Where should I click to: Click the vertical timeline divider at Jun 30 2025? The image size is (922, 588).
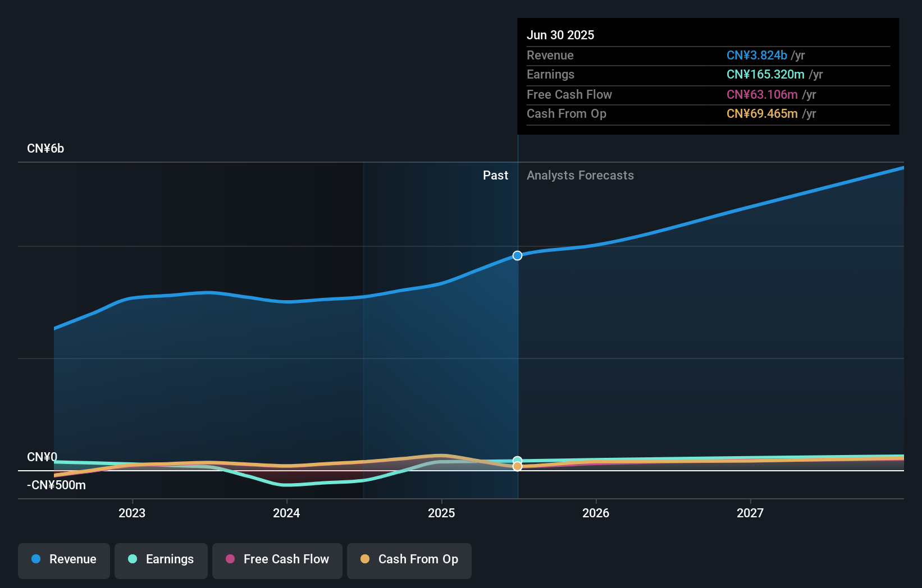pos(517,337)
